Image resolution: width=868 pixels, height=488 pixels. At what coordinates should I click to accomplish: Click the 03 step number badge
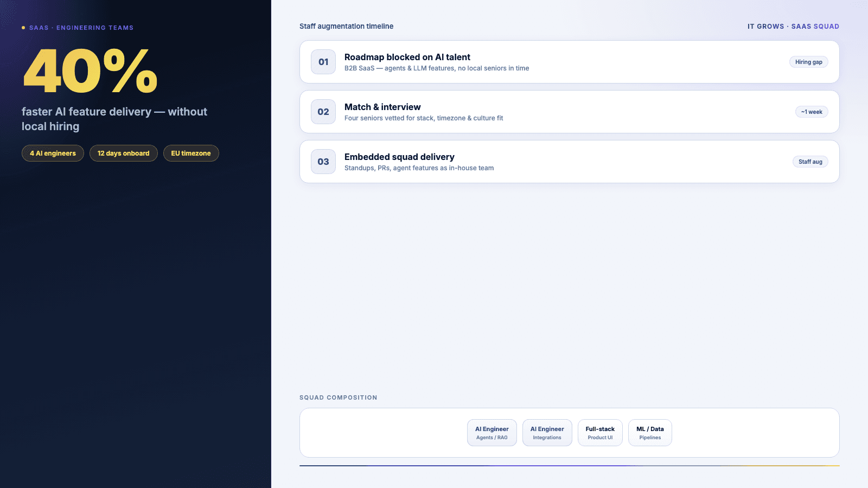(x=323, y=162)
